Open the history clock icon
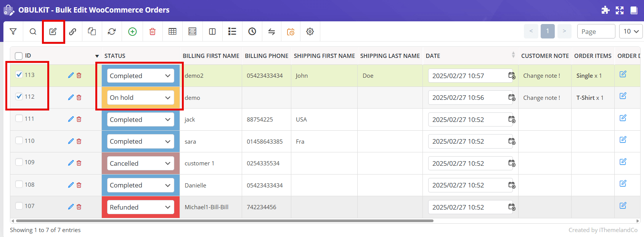Image resolution: width=644 pixels, height=237 pixels. tap(252, 32)
